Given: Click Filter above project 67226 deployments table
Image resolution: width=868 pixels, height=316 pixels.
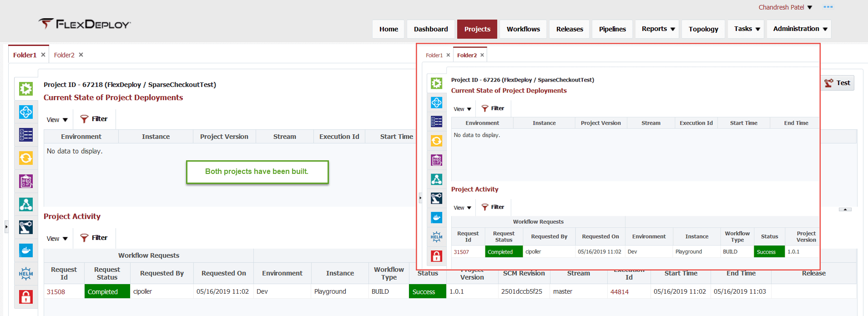Looking at the screenshot, I should tap(493, 108).
